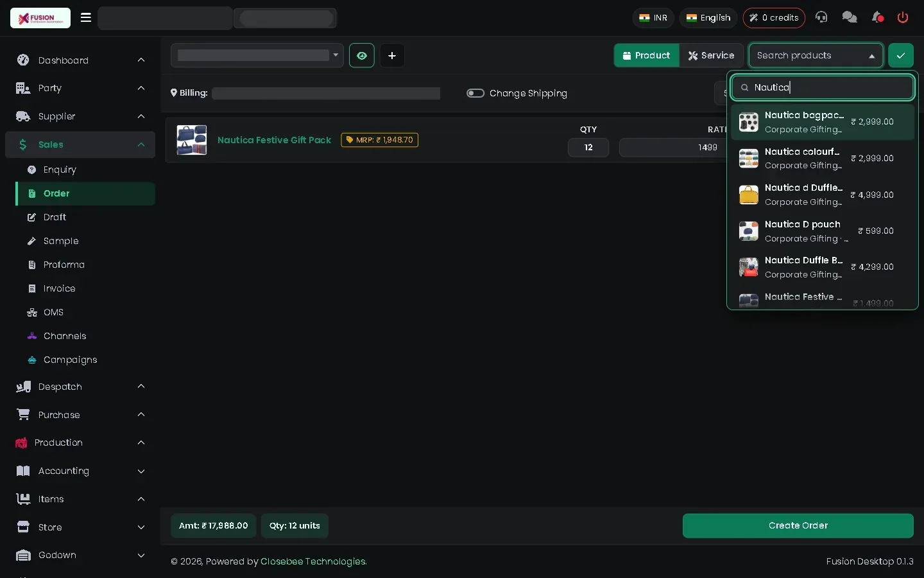
Task: Toggle the Change Shipping switch
Action: (x=475, y=93)
